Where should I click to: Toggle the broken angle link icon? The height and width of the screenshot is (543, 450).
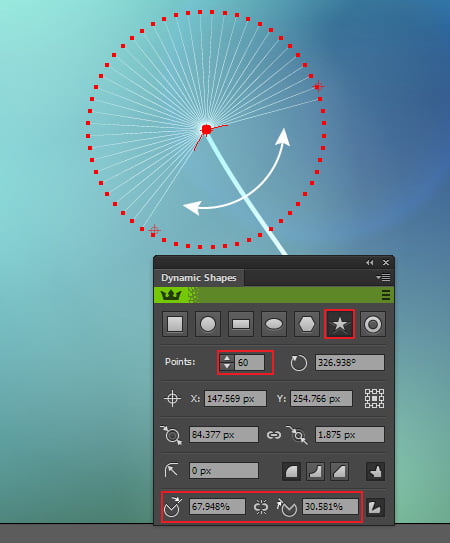[x=261, y=507]
